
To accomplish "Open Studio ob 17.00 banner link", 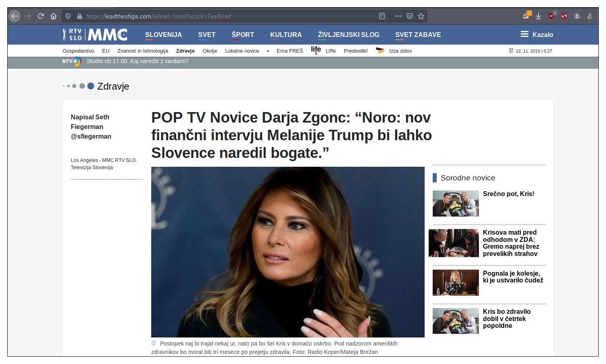I will pyautogui.click(x=138, y=61).
